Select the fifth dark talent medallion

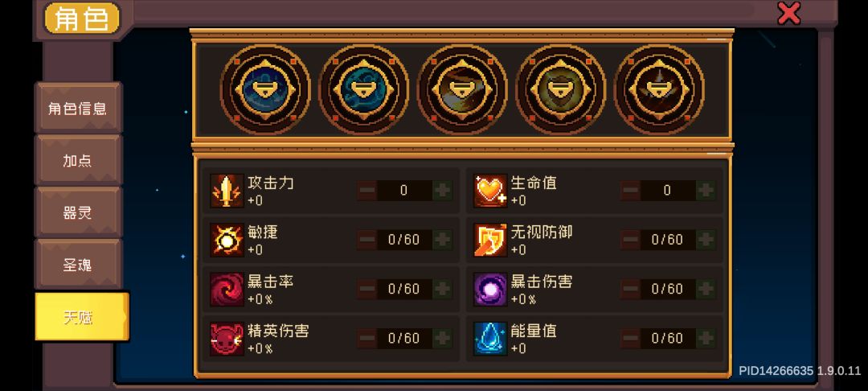(x=659, y=90)
